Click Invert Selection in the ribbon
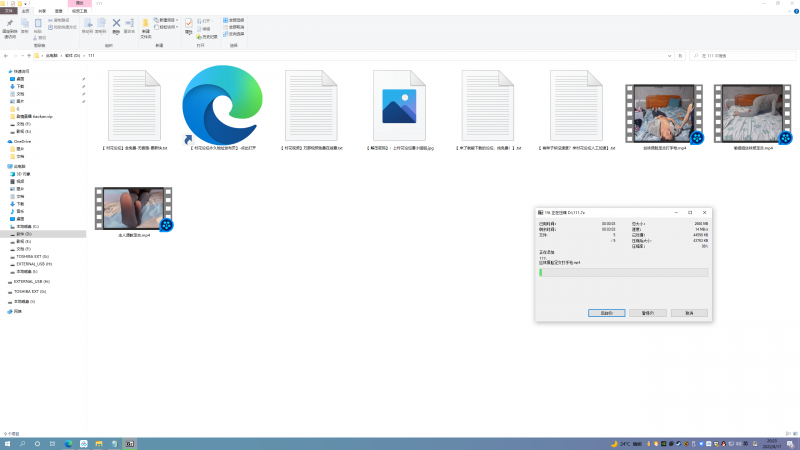The height and width of the screenshot is (450, 800). click(236, 35)
